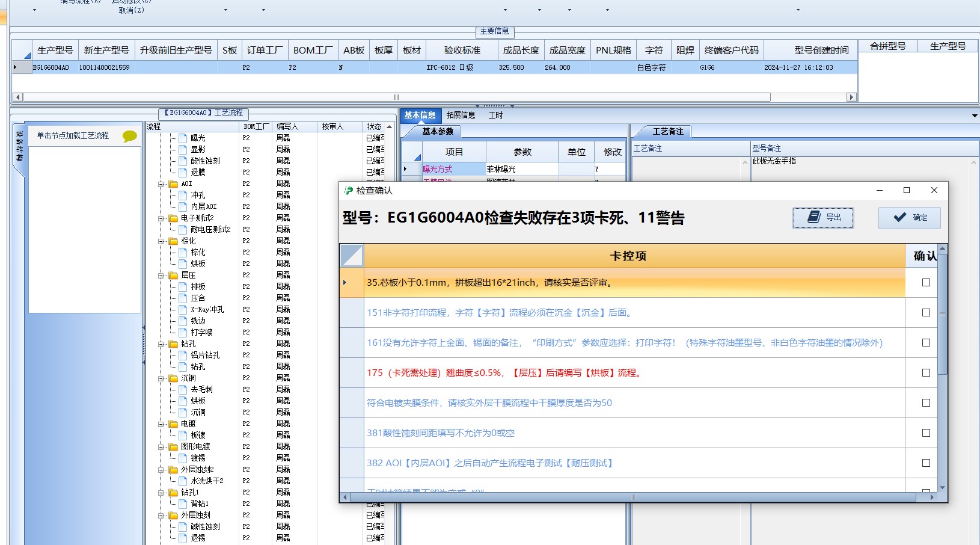Tick the checkbox for item 151 非字符打印流程

coord(926,313)
